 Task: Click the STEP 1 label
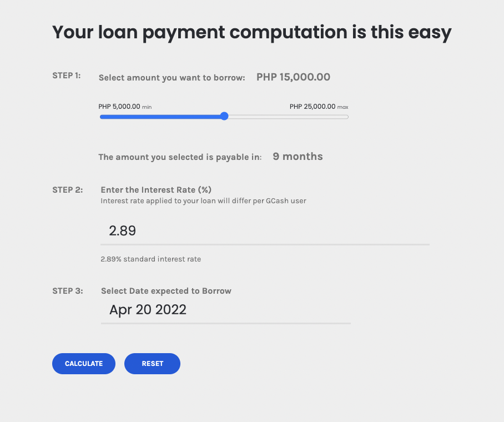tap(66, 76)
